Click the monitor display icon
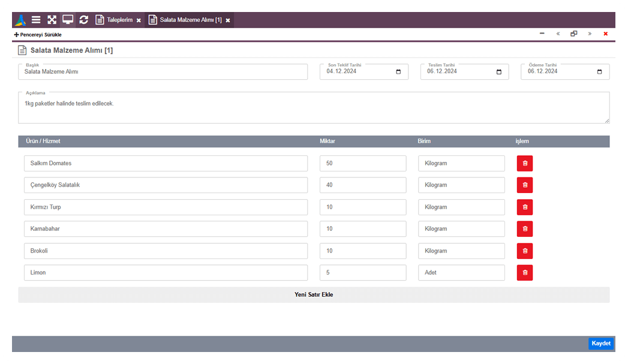 click(x=68, y=20)
